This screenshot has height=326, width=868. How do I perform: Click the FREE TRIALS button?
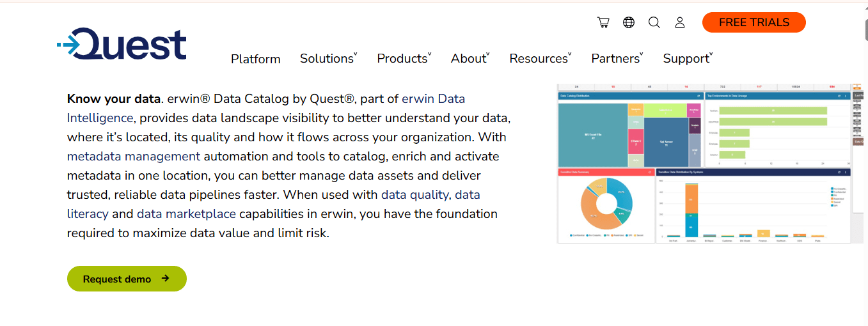pos(754,22)
